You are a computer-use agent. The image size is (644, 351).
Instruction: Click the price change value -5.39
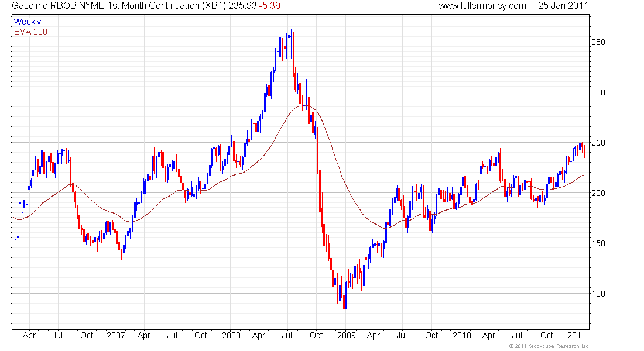pos(269,6)
